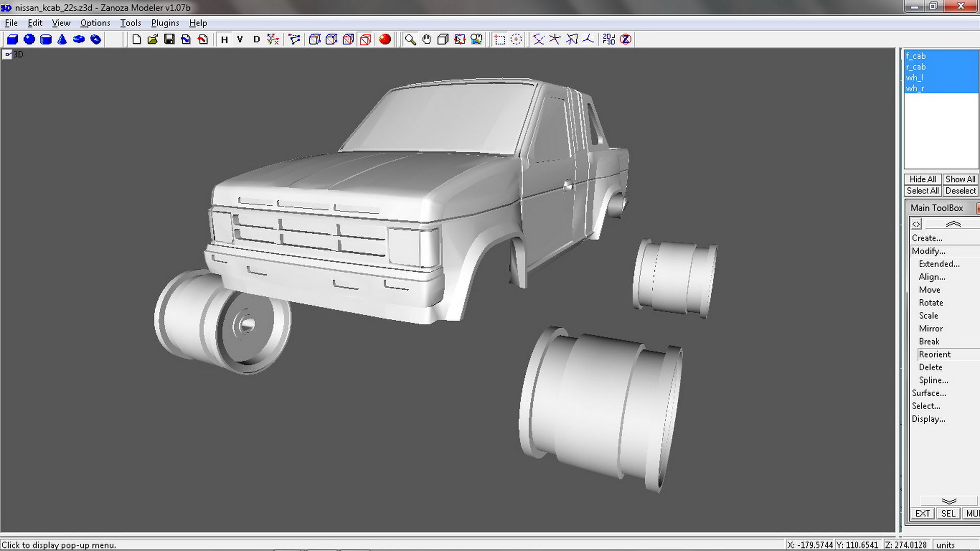
Task: Select the dashed rectangle selection tool
Action: click(x=500, y=39)
